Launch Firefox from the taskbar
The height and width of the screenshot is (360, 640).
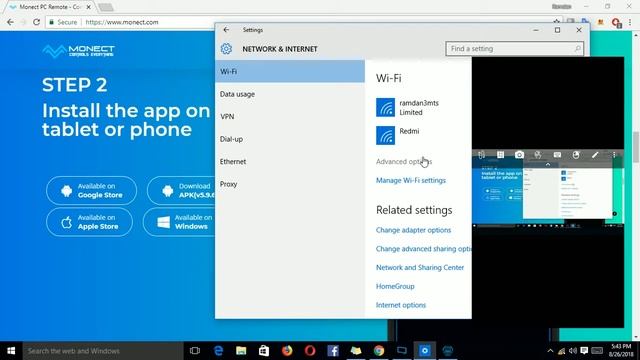[287, 351]
